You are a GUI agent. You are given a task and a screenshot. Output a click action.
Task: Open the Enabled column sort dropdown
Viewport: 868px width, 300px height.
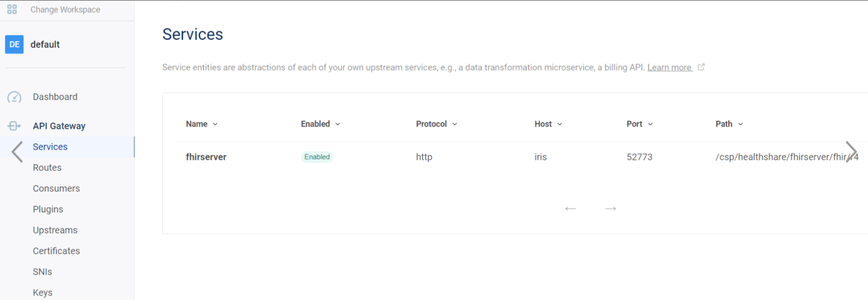321,124
